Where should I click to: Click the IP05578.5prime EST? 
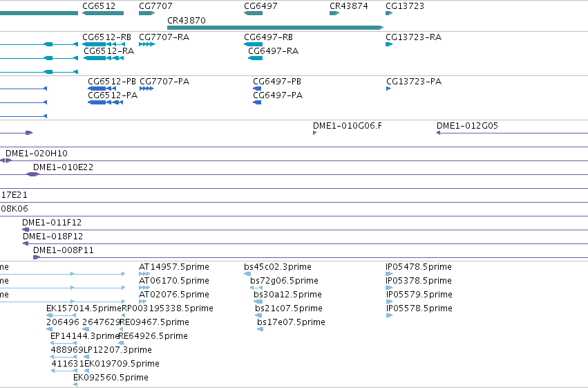pyautogui.click(x=389, y=315)
